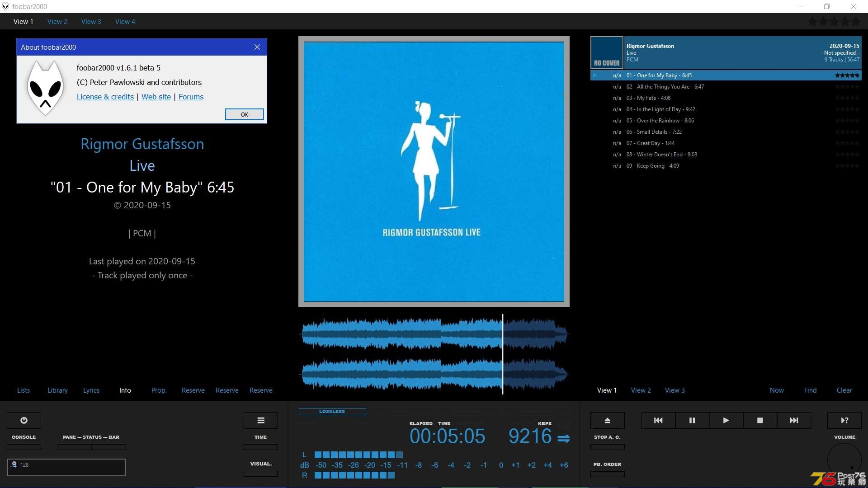The width and height of the screenshot is (868, 488).
Task: Select track 03 - My Fate
Action: pyautogui.click(x=726, y=98)
